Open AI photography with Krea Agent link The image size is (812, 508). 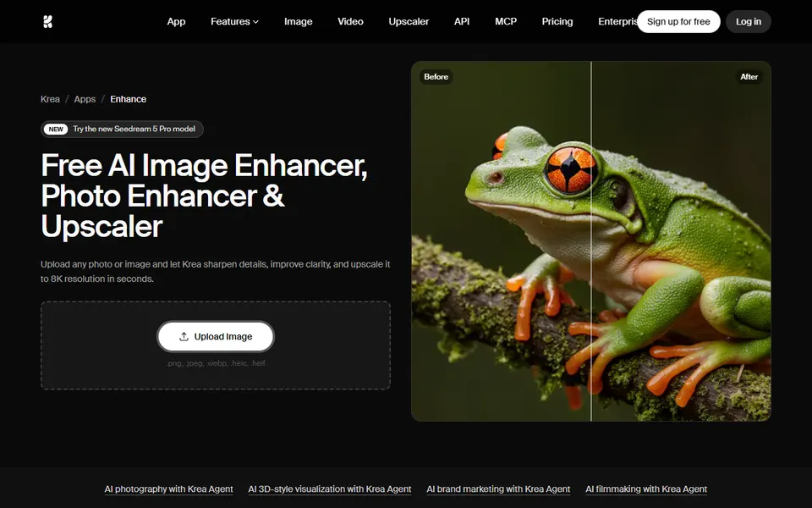coord(169,489)
